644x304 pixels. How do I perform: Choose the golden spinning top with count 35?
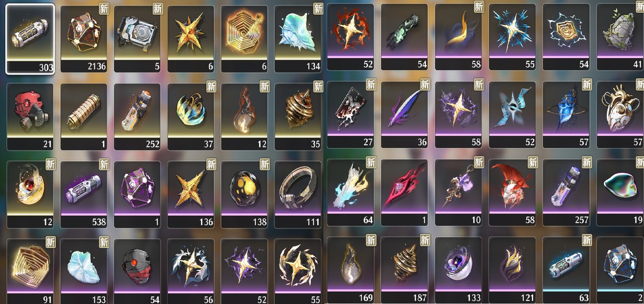(297, 117)
